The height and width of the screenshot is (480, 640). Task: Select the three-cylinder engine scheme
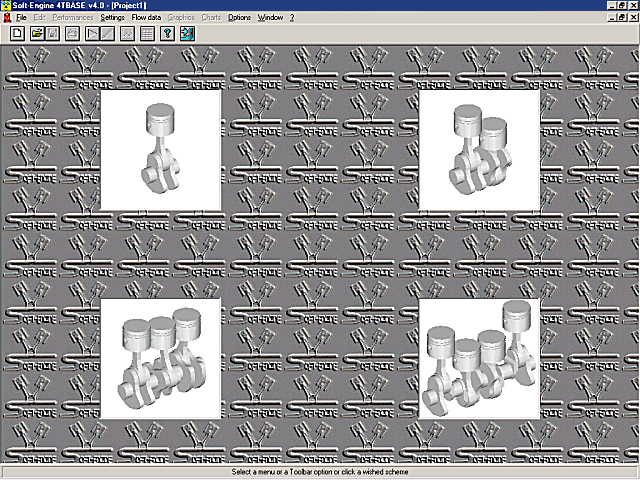[x=160, y=358]
